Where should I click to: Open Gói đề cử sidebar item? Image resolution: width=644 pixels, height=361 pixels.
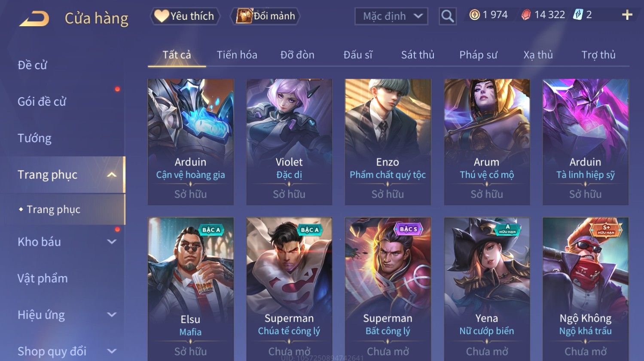click(42, 101)
